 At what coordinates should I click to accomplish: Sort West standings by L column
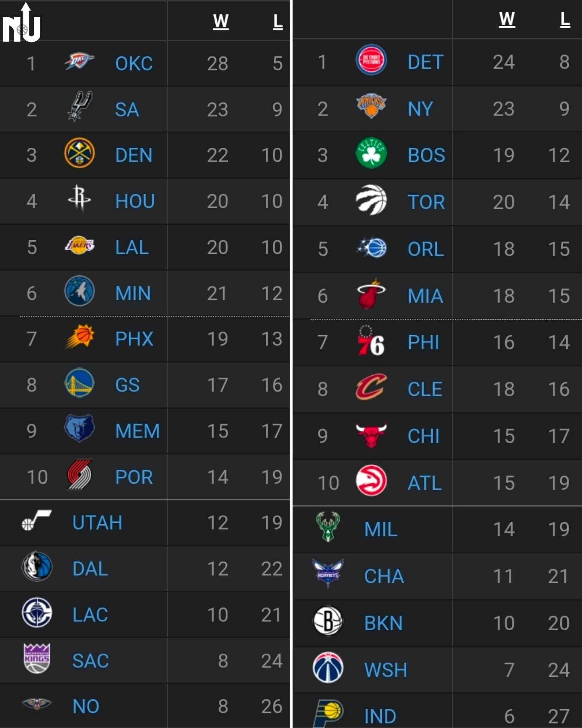pyautogui.click(x=278, y=22)
